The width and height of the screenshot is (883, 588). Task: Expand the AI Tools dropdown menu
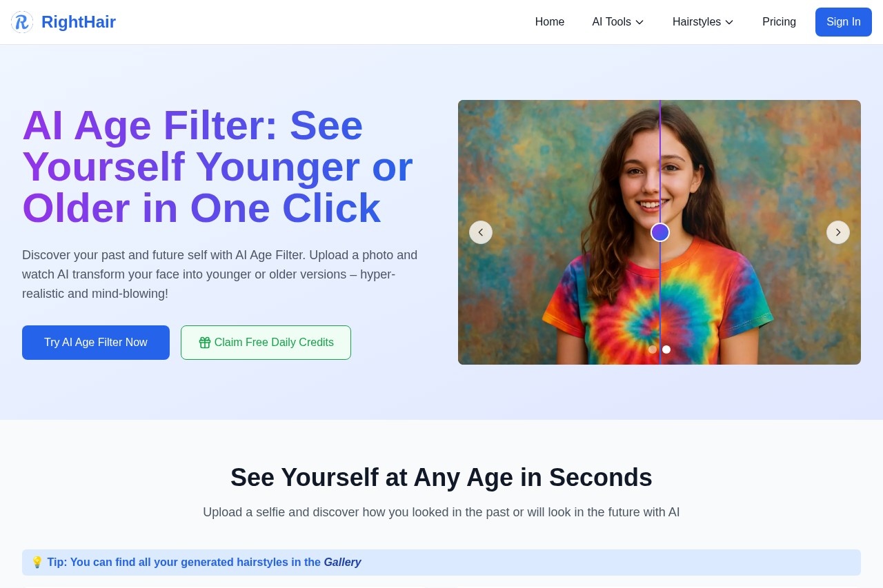point(618,22)
